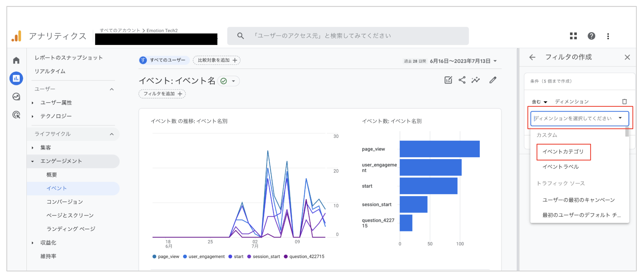
Task: Toggle start legend item
Action: (x=236, y=257)
